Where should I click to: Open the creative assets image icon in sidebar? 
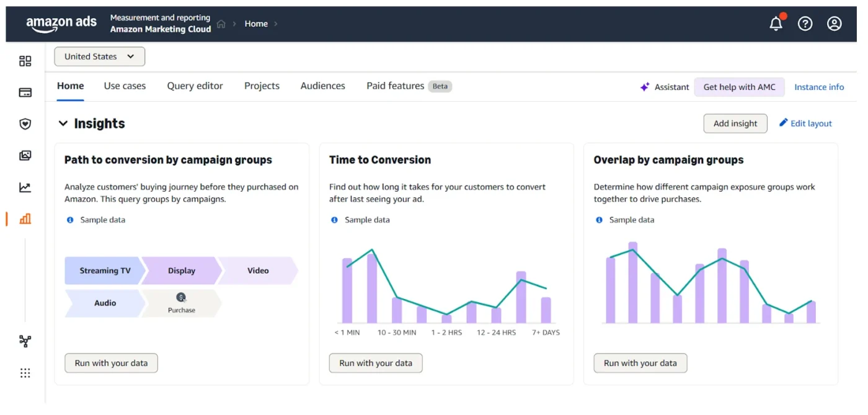coord(25,155)
